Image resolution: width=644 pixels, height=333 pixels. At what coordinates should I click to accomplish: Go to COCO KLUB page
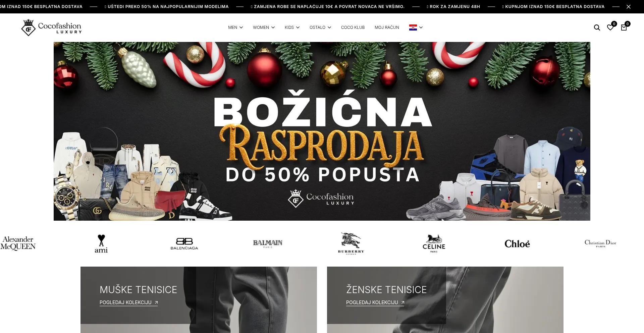(x=353, y=27)
